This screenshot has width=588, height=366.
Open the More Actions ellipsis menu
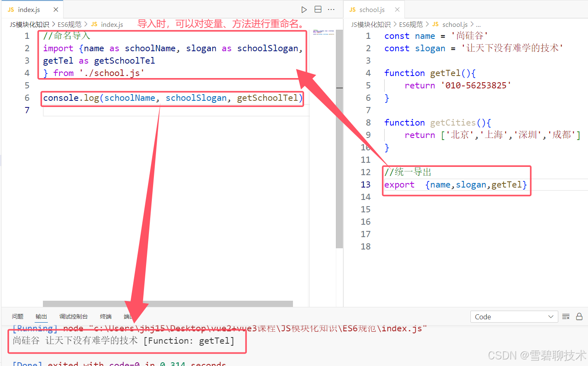click(x=331, y=10)
